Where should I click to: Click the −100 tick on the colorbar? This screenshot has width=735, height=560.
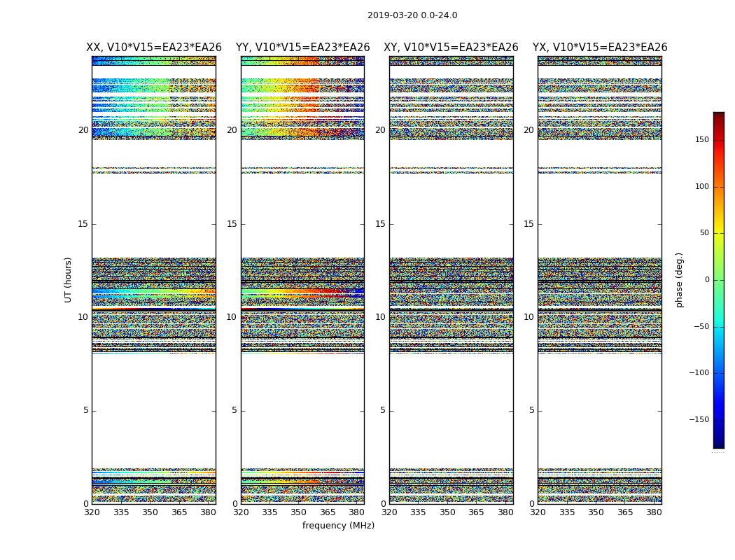coord(699,373)
